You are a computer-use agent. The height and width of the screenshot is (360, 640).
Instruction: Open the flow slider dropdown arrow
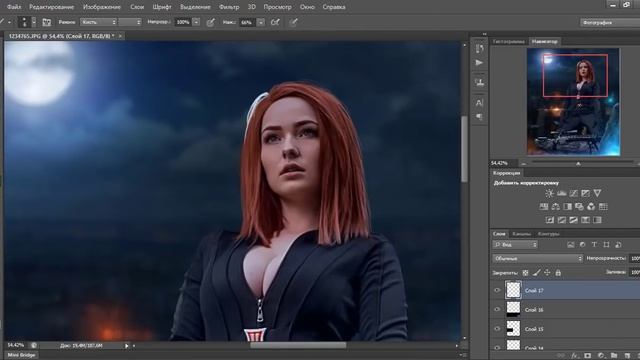[261, 22]
